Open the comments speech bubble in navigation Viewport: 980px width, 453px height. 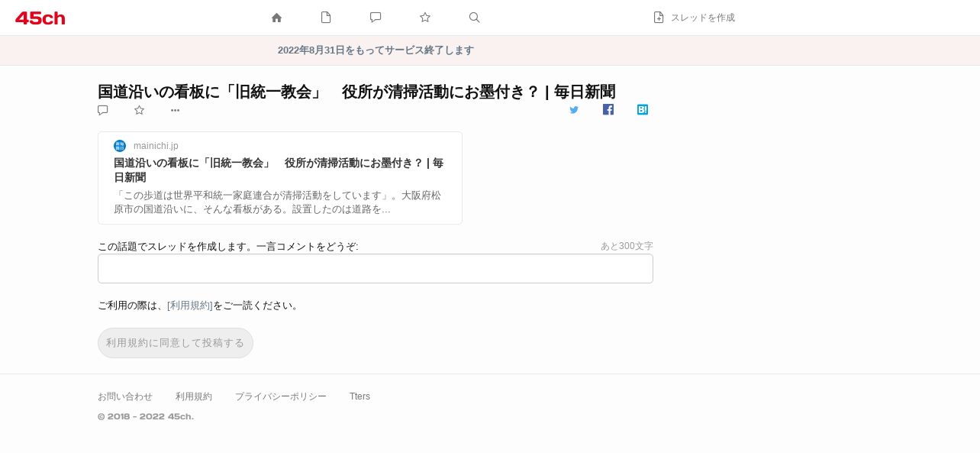tap(376, 18)
